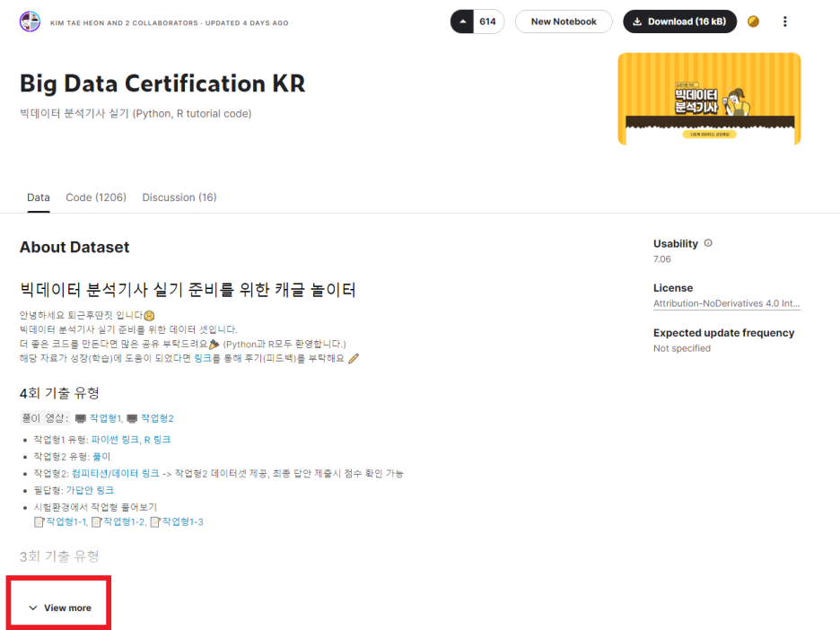Expand the description with View more
The width and height of the screenshot is (840, 630).
pos(59,608)
